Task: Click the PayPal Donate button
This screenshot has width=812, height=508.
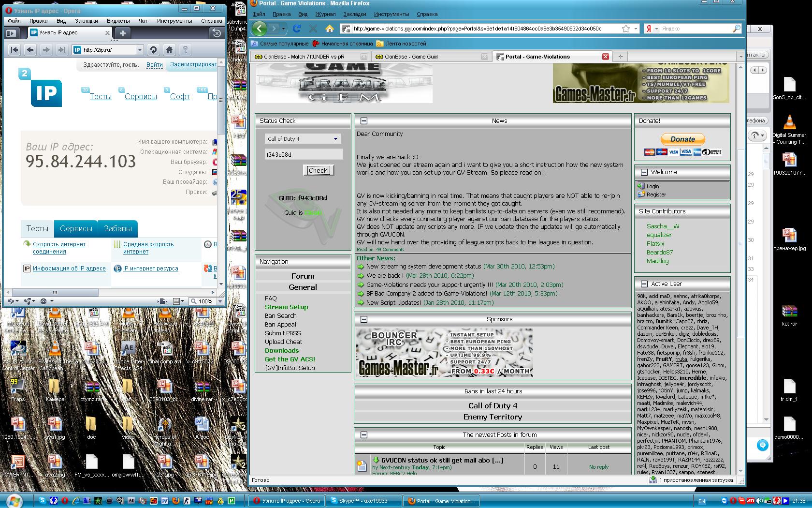Action: 682,139
